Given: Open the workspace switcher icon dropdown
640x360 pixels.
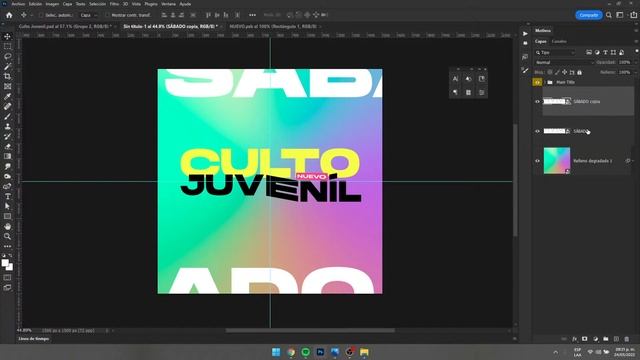Looking at the screenshot, I should point(620,15).
